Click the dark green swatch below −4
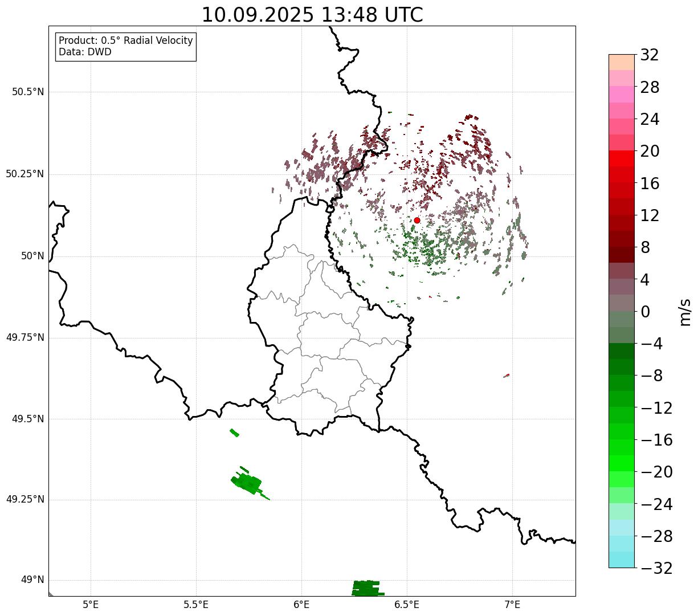The width and height of the screenshot is (698, 616). pos(622,351)
